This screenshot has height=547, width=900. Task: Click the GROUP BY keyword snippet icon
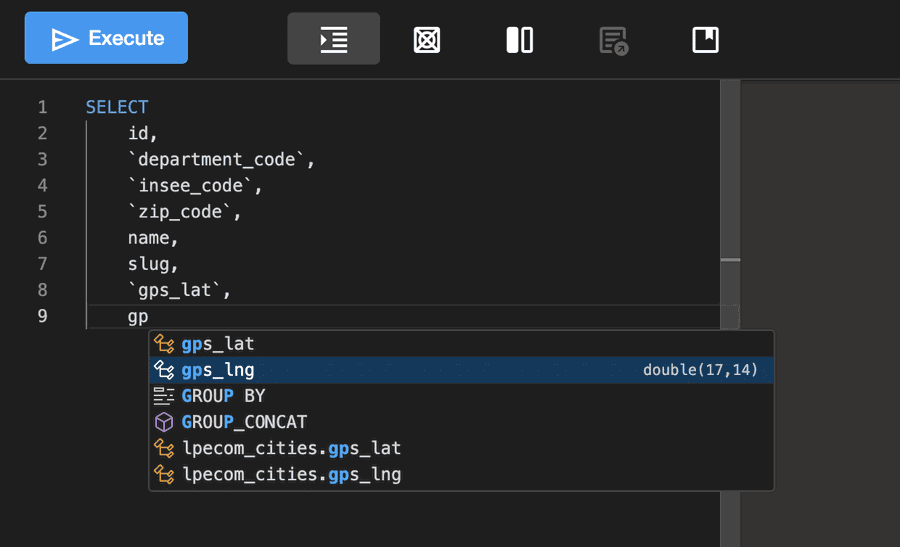point(164,396)
